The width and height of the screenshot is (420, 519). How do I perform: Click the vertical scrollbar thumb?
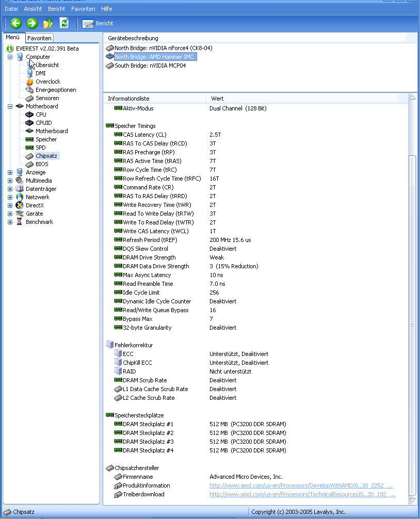click(x=412, y=326)
